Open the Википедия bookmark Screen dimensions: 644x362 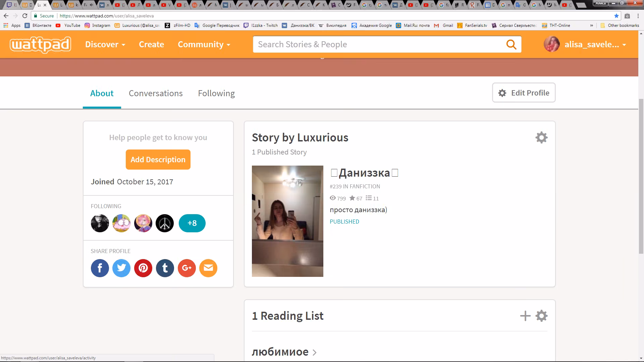point(332,25)
